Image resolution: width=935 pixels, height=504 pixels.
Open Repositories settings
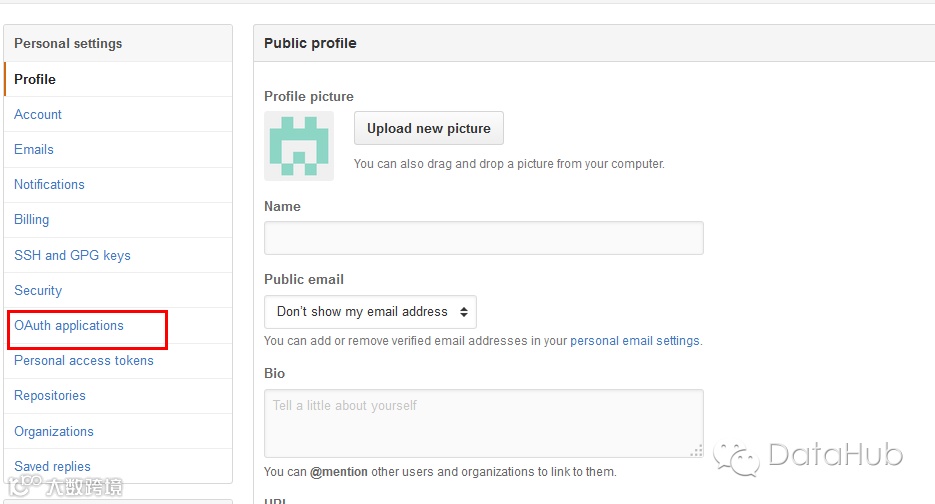[50, 395]
